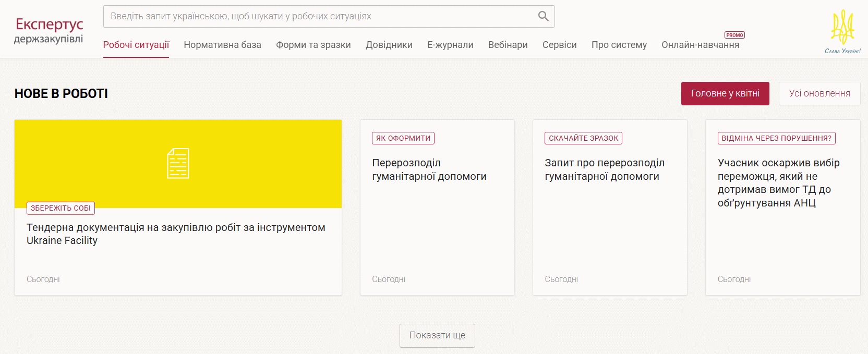The width and height of the screenshot is (868, 354).
Task: Open the Сервіси menu item
Action: pyautogui.click(x=559, y=45)
